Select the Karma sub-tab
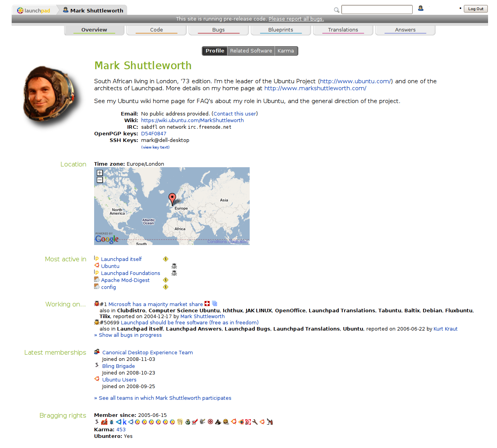The height and width of the screenshot is (448, 497). point(286,51)
